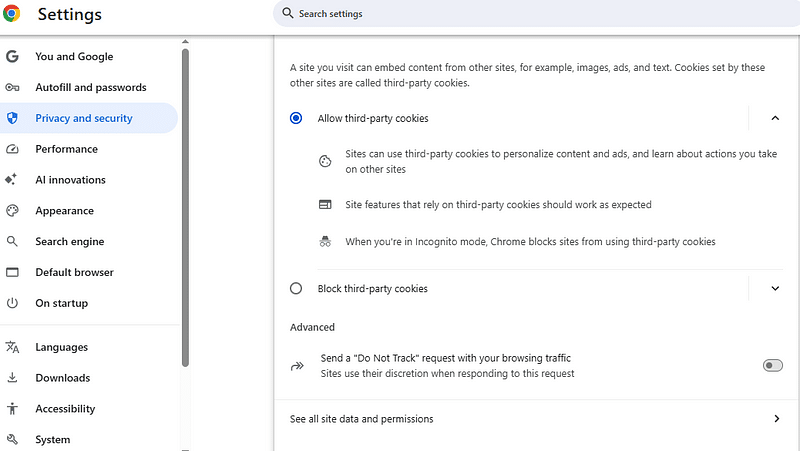
Task: Expand the Block third-party cookies details
Action: point(775,289)
